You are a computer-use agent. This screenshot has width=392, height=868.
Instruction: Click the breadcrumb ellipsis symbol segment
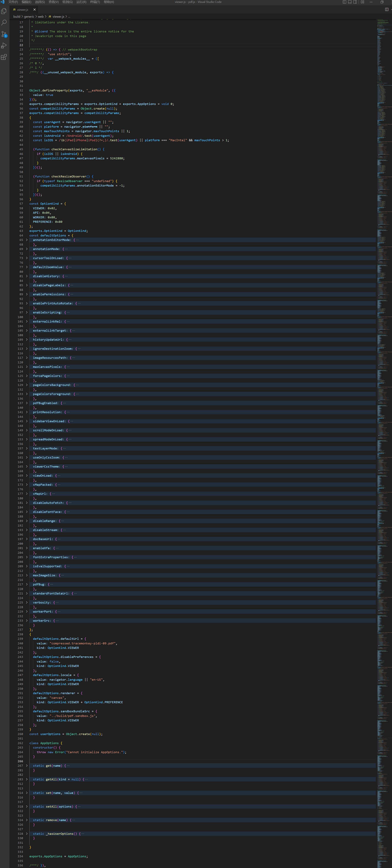[69, 17]
